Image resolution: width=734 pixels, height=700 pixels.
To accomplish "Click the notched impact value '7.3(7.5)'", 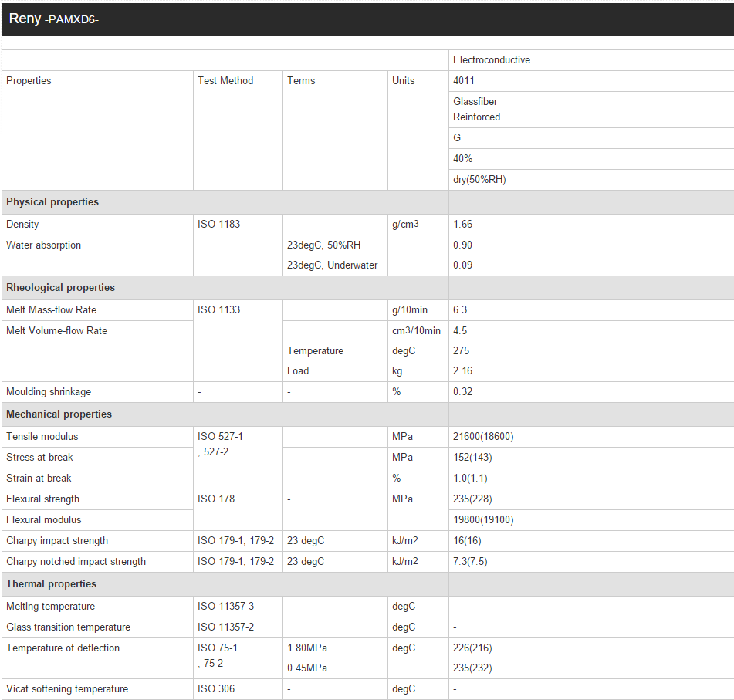I will pos(470,561).
